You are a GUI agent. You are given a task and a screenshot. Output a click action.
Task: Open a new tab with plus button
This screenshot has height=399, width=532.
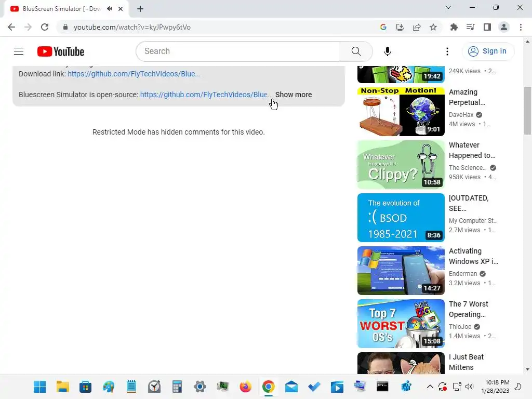click(x=140, y=9)
